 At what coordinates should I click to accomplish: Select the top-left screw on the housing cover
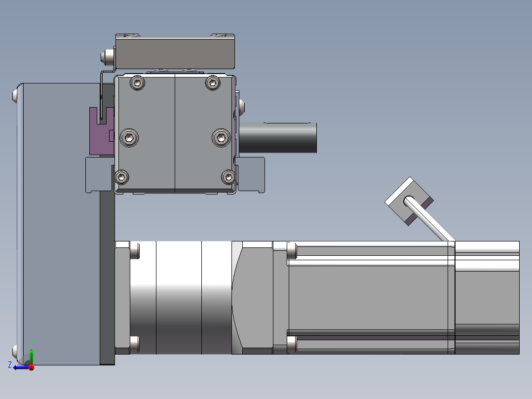click(x=15, y=96)
